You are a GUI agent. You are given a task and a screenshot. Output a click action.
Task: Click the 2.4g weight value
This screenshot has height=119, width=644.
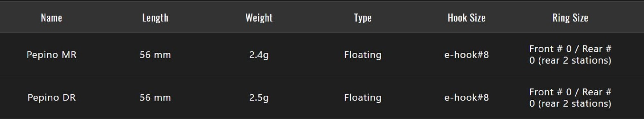point(259,55)
